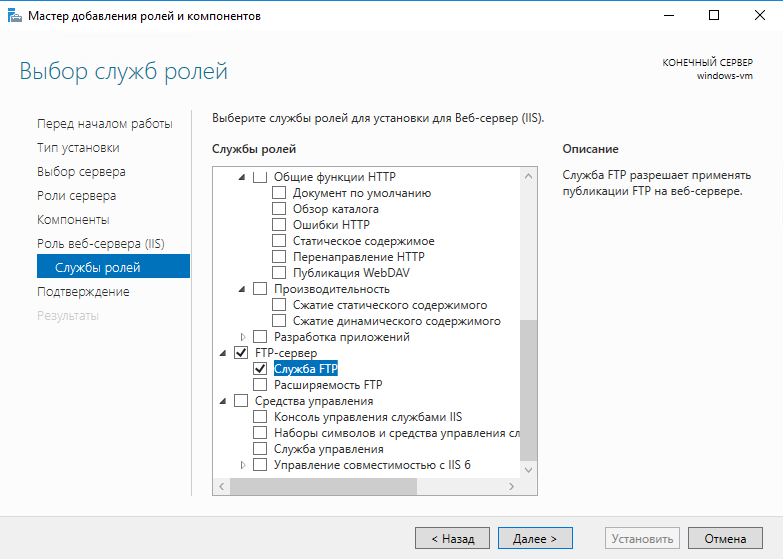Click the horizontal scroll left arrow
The image size is (783, 559).
[222, 486]
